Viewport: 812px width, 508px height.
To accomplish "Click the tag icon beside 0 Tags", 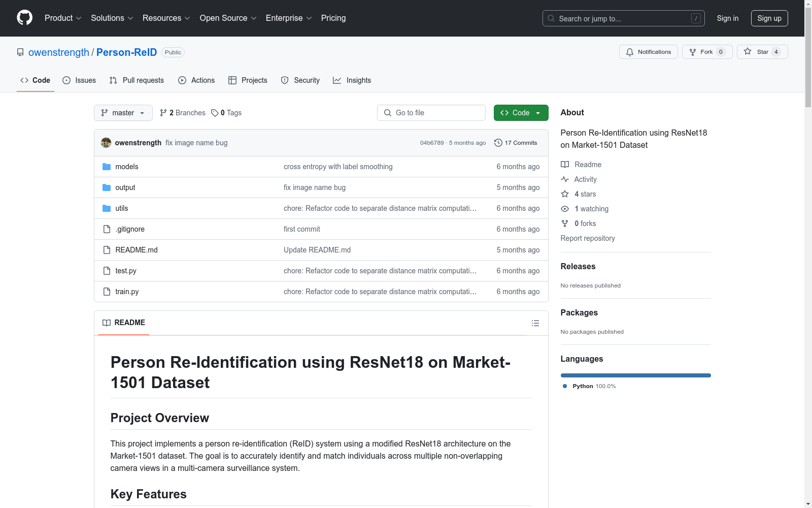I will tap(215, 113).
